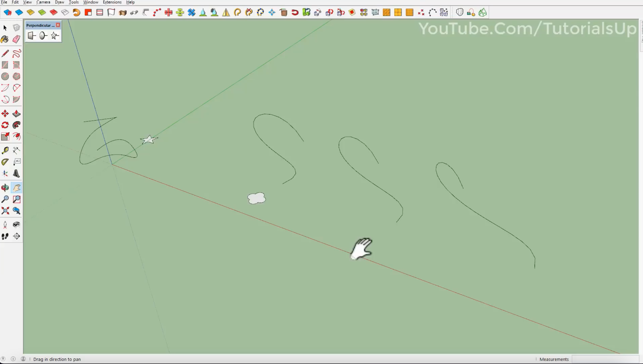Open the Camera menu
This screenshot has width=643, height=364.
43,2
